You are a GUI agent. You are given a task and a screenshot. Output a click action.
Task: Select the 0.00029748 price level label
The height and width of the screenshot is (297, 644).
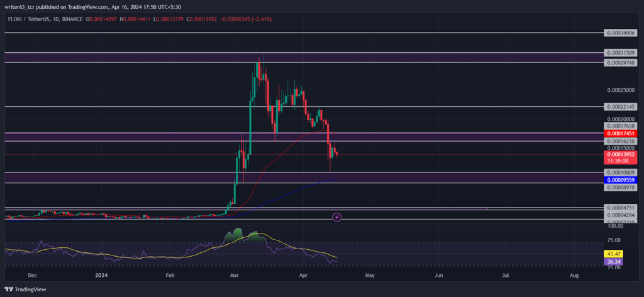[620, 62]
